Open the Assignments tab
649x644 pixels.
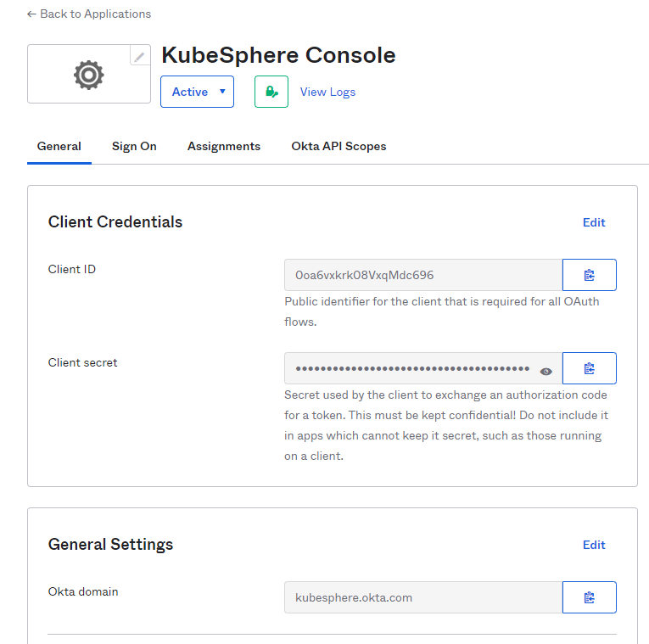tap(224, 146)
